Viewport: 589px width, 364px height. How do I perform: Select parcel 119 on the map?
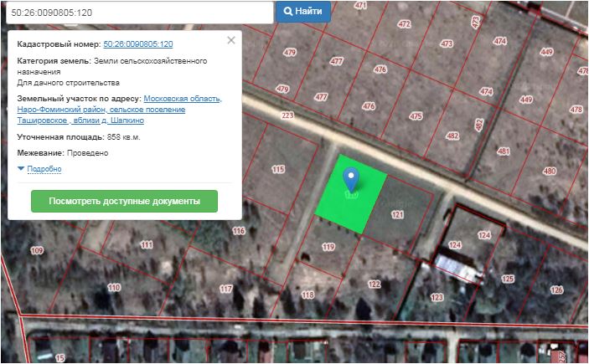(328, 247)
